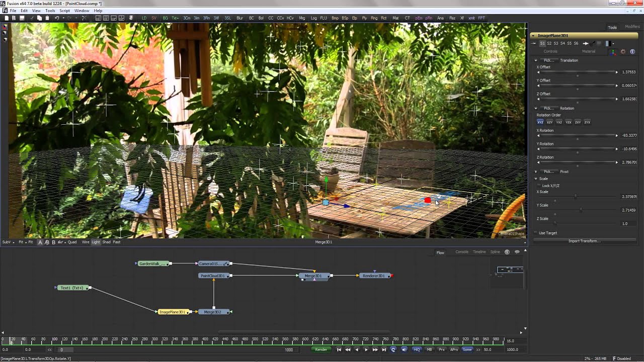Add a Loader tool with LD
This screenshot has height=362, width=644.
144,18
